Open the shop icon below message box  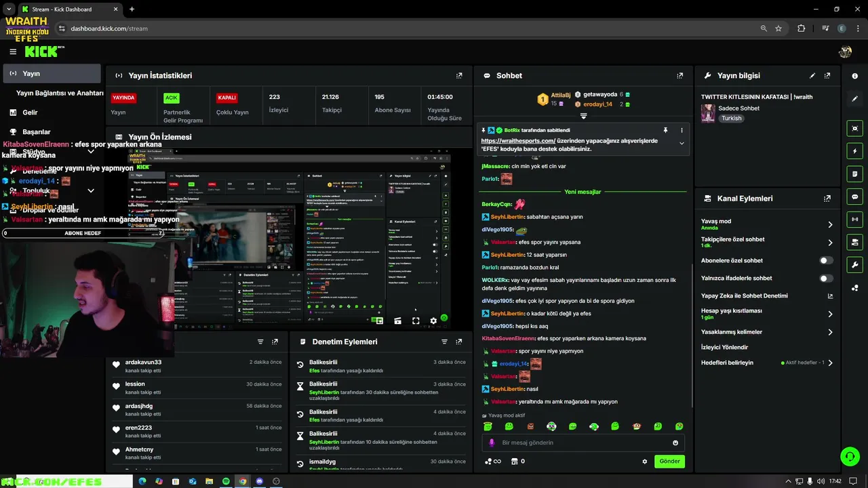tap(514, 462)
